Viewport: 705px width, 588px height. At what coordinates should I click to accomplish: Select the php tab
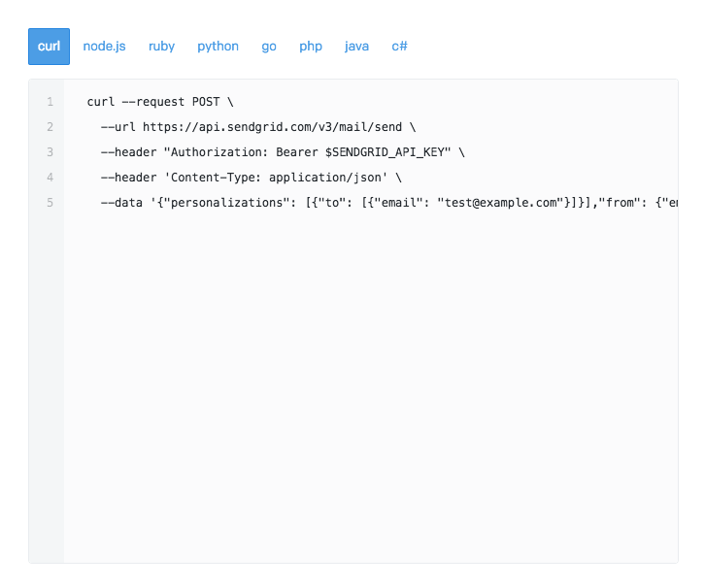311,47
